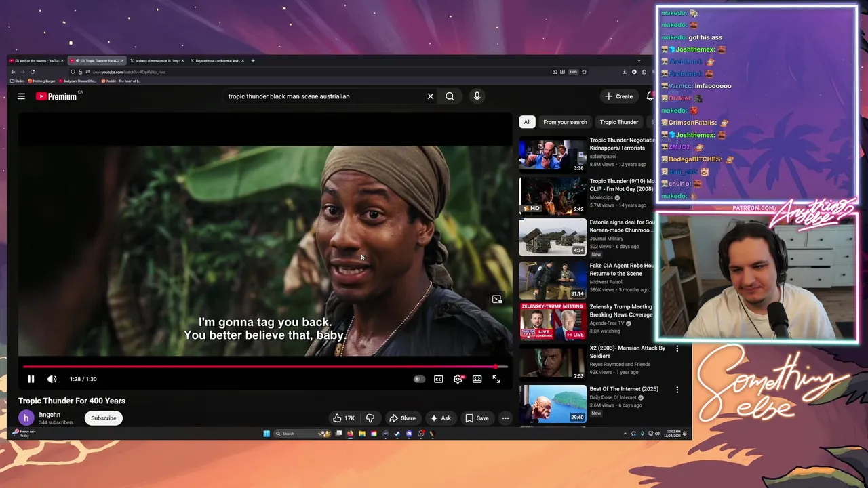Open the Reddit bookmark in bookmarks bar
868x488 pixels.
121,81
